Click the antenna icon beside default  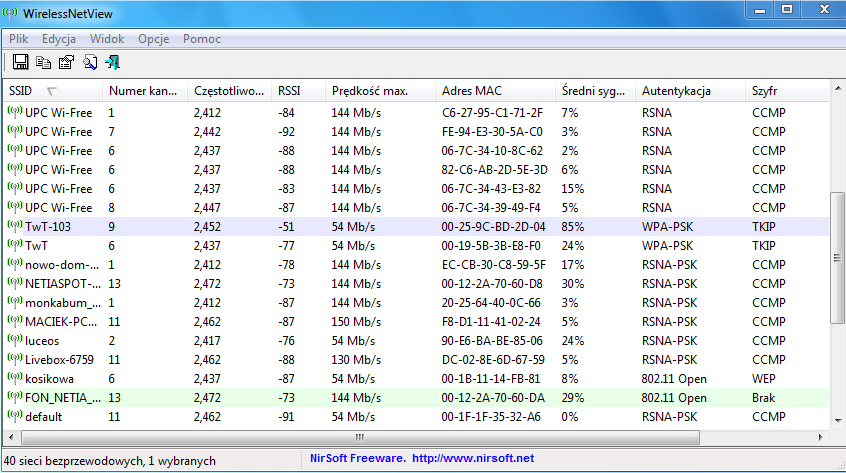coord(15,416)
